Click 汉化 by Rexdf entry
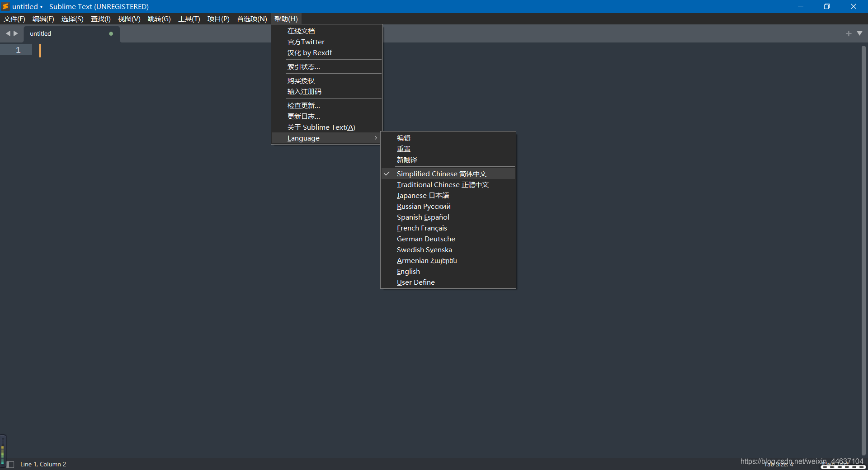Screen dimensions: 868x470 click(x=327, y=52)
